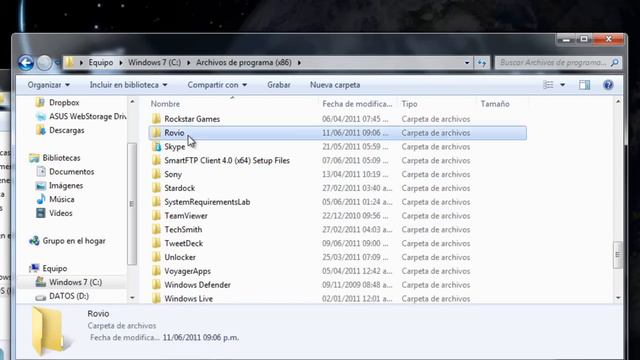Click the Unlocker folder icon
The width and height of the screenshot is (640, 360).
156,257
